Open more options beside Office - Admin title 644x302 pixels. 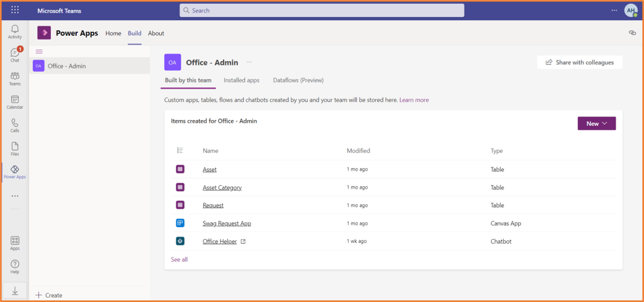(x=249, y=62)
